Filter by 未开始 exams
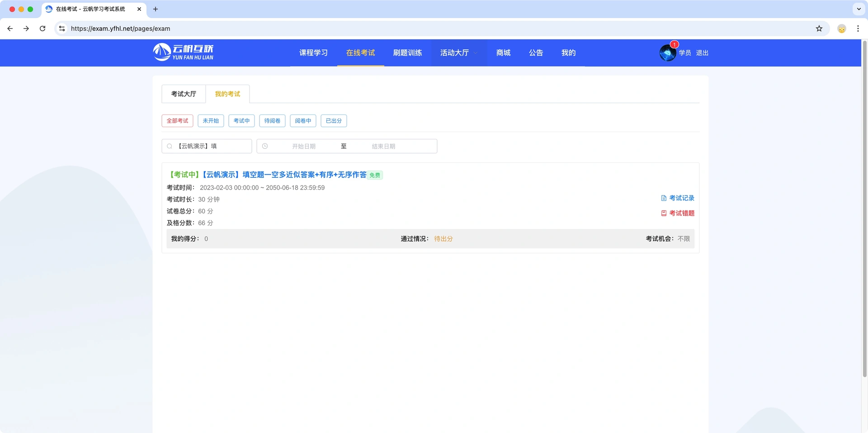Viewport: 868px width, 433px height. point(211,121)
